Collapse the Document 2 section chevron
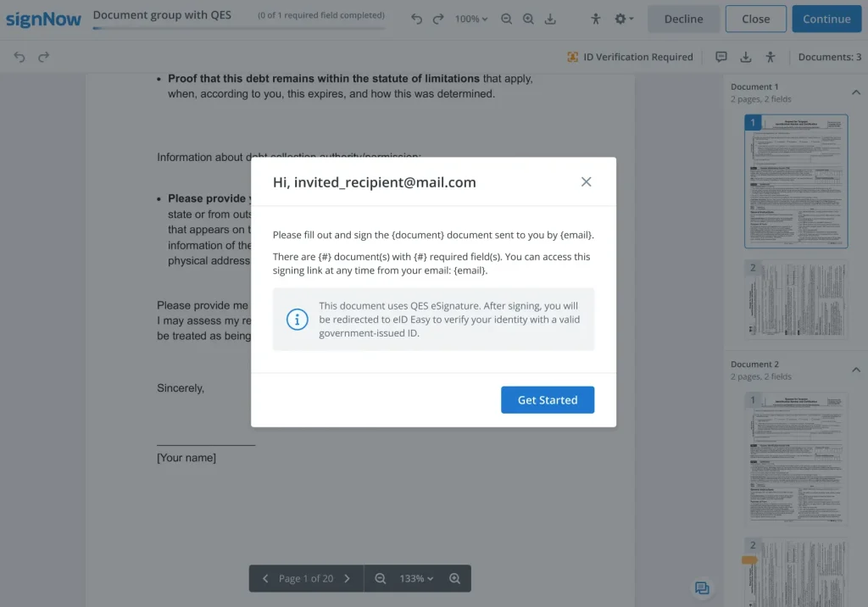This screenshot has height=607, width=868. coord(855,370)
